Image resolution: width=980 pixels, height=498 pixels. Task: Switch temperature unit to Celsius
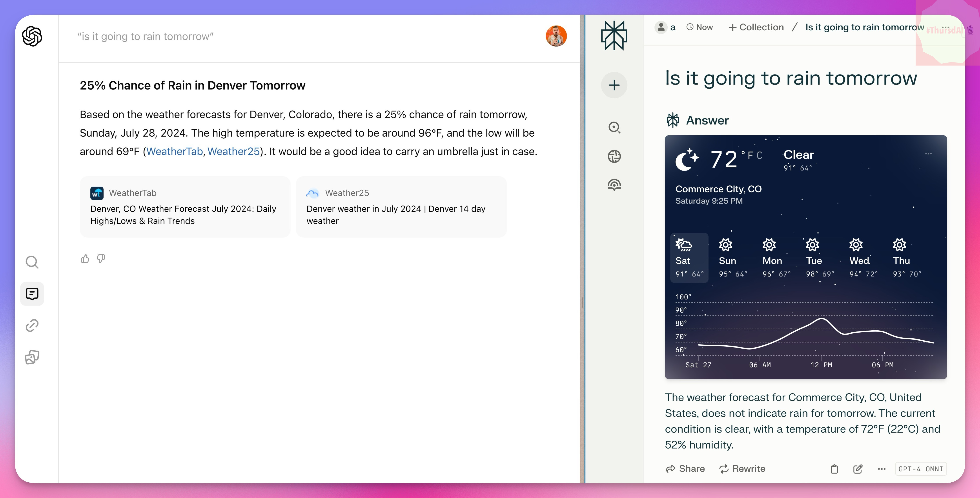[759, 155]
